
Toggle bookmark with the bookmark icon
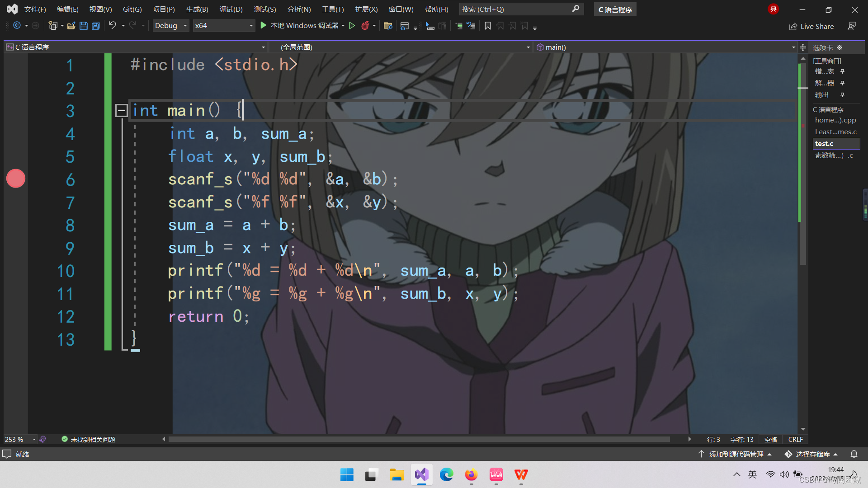[487, 26]
